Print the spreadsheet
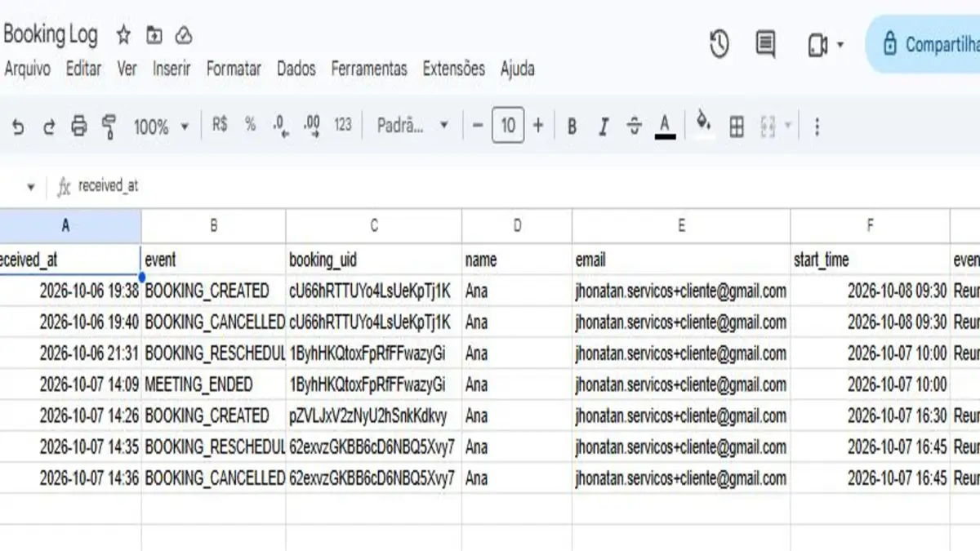The height and width of the screenshot is (551, 980). click(78, 127)
